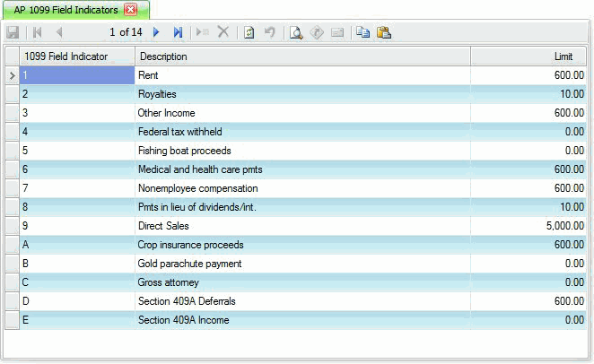
Task: Click the 1099 Field Indicator column header
Action: (x=77, y=56)
